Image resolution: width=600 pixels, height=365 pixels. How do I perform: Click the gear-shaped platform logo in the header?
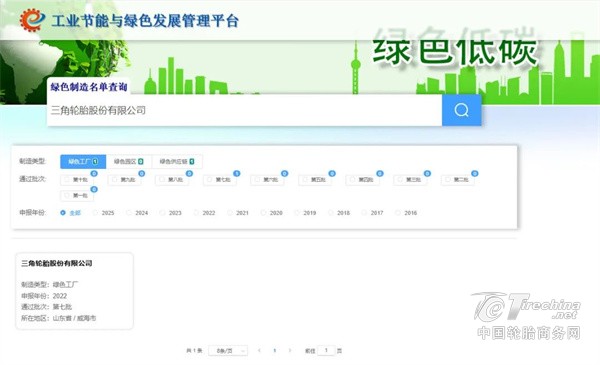click(32, 20)
